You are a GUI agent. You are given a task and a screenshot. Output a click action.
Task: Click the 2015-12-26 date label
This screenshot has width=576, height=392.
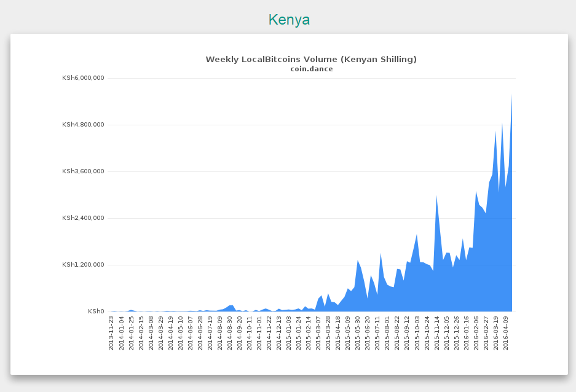tap(456, 333)
